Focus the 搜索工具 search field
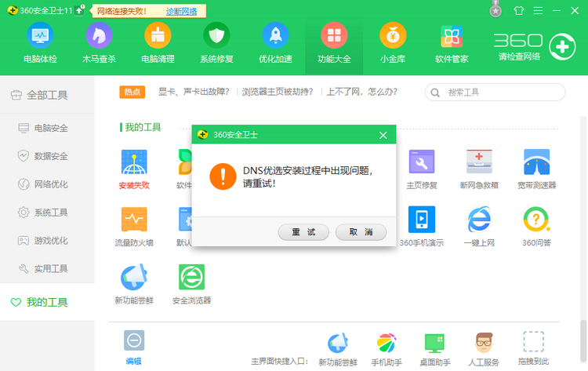 (x=495, y=93)
